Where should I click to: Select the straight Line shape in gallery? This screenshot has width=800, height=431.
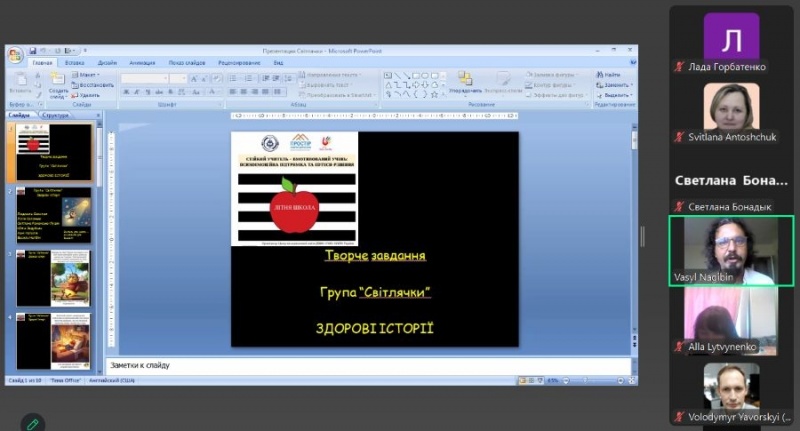point(397,75)
